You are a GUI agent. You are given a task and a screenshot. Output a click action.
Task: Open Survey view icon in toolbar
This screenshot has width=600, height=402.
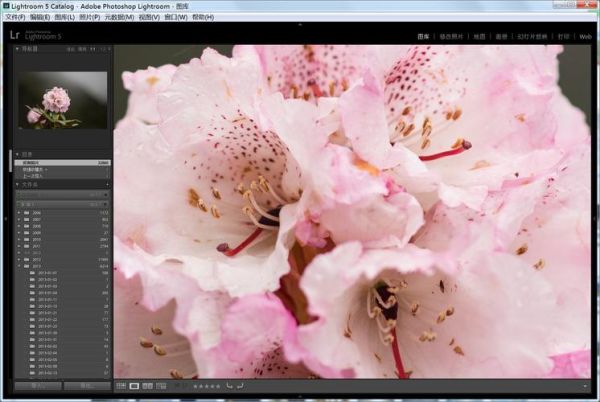tap(160, 385)
